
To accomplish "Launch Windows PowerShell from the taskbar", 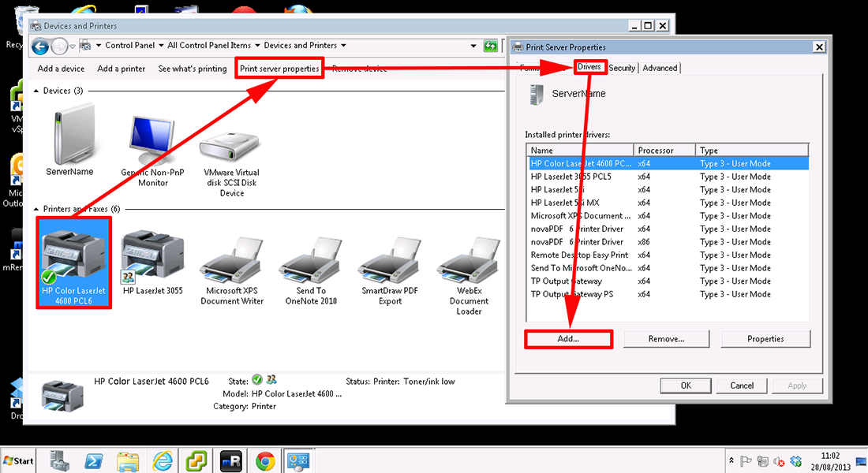I will point(93,461).
